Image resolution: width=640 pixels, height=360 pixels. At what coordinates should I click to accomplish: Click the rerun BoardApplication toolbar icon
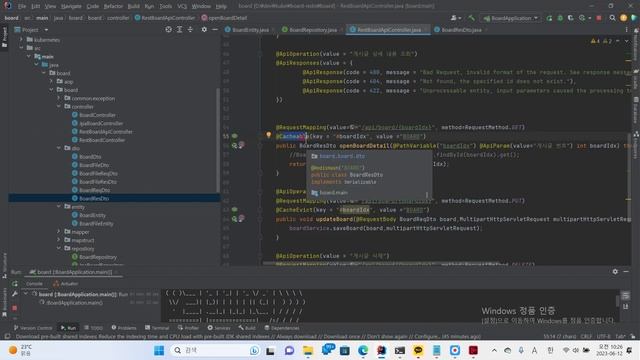tap(549, 18)
